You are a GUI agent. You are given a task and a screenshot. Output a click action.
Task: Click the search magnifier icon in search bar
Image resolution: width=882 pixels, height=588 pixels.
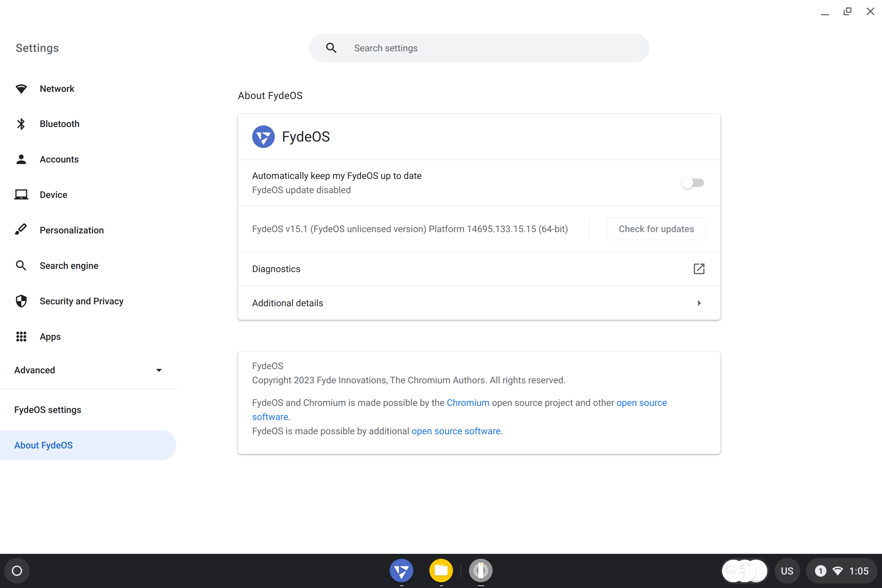click(331, 48)
